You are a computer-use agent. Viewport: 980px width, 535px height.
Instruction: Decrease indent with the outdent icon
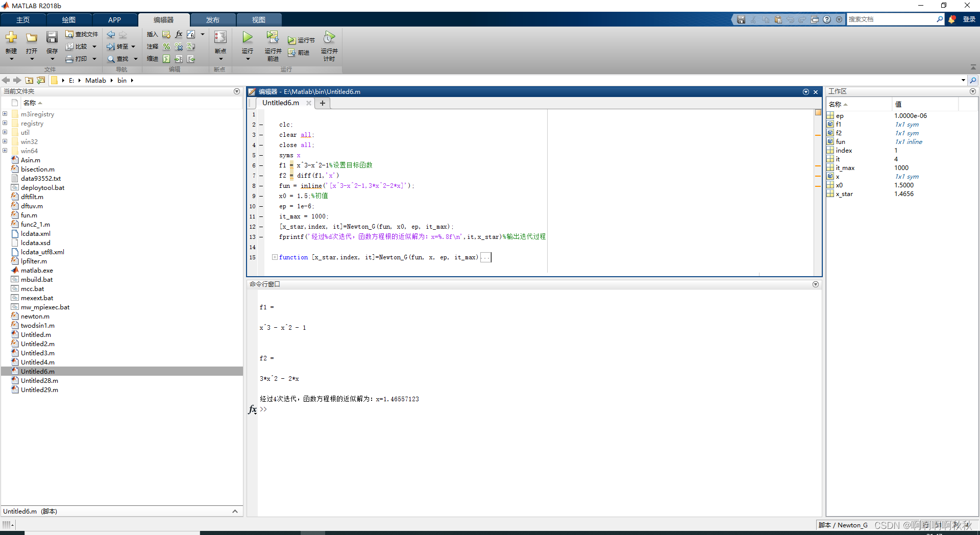point(191,59)
